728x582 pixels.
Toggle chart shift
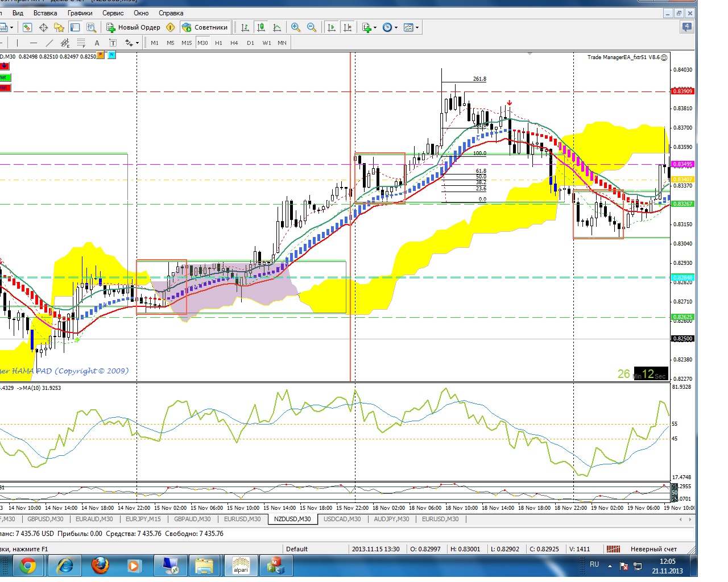[348, 27]
